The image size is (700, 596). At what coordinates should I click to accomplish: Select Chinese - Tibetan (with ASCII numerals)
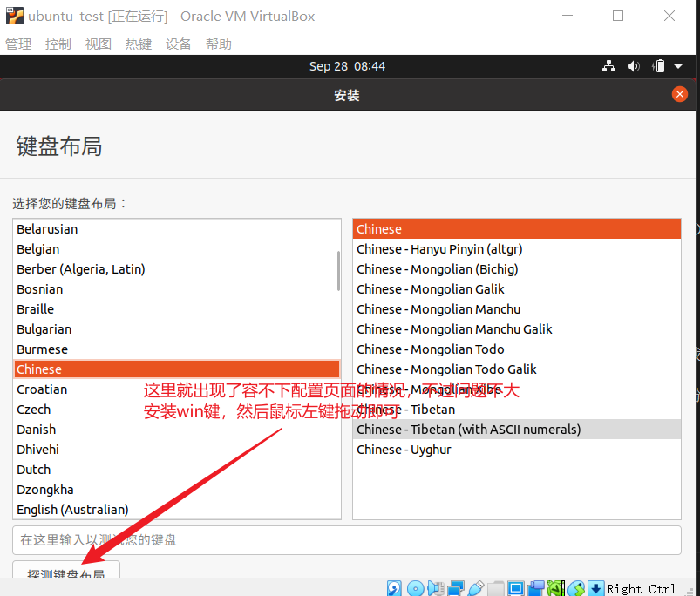click(517, 430)
